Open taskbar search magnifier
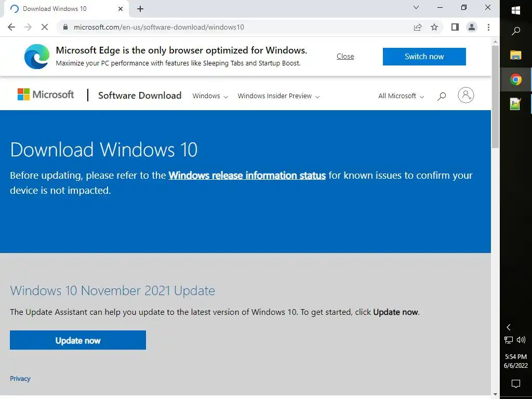Image resolution: width=532 pixels, height=399 pixels. 516,31
